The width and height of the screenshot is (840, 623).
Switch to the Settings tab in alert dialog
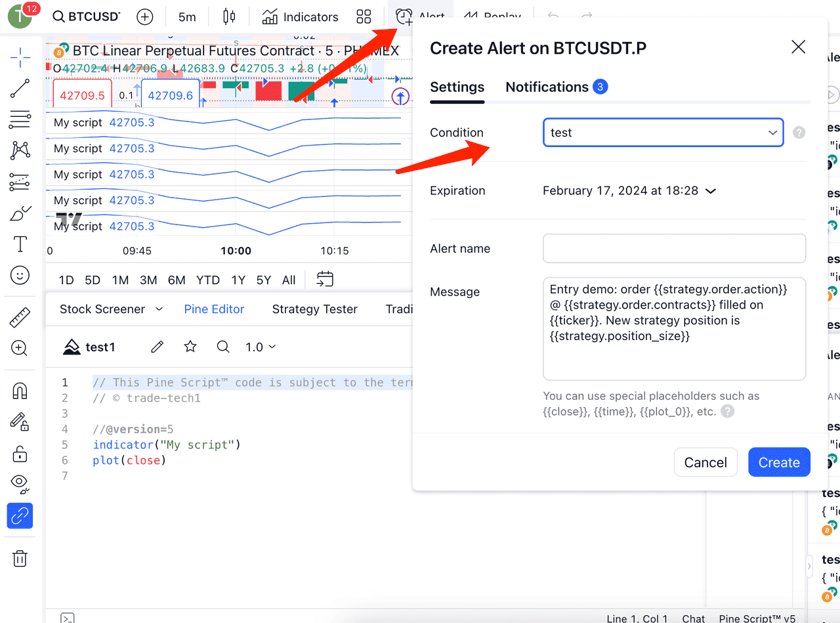[457, 87]
